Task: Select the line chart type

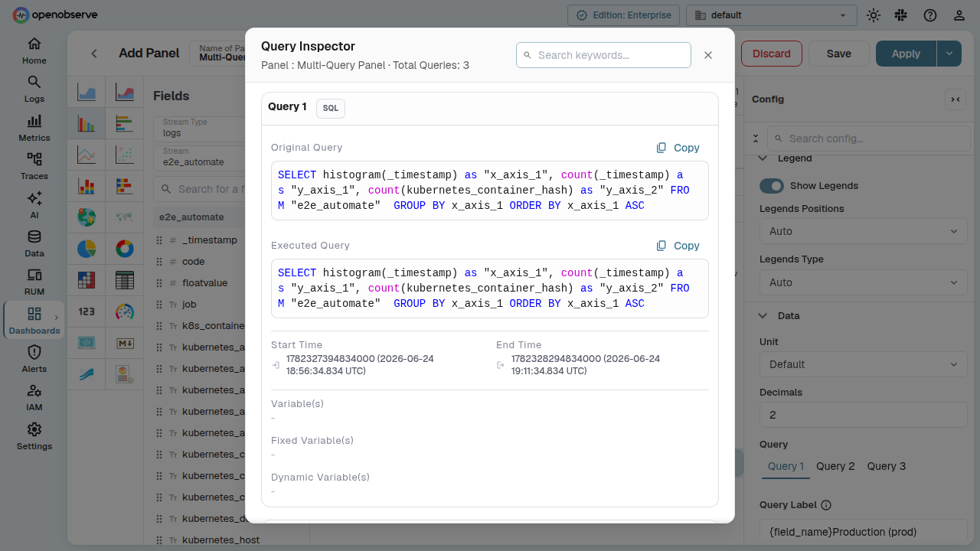Action: [x=87, y=155]
